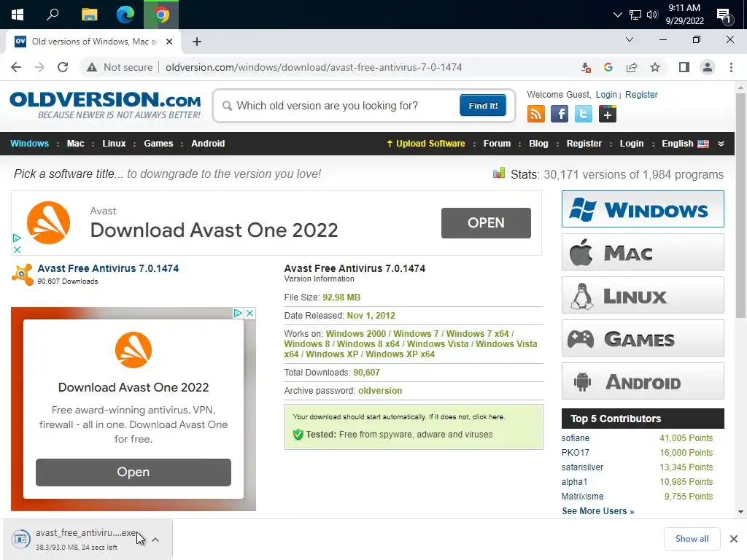Click the address bar URL

314,67
